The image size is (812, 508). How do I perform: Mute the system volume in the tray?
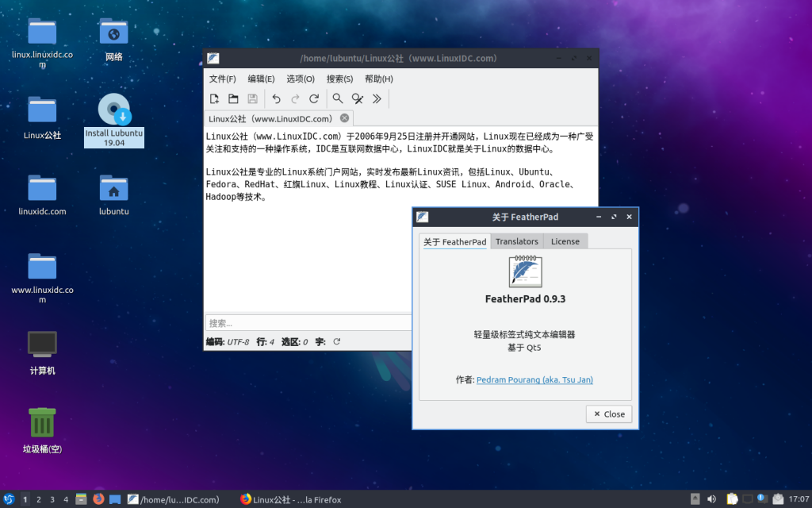[711, 499]
